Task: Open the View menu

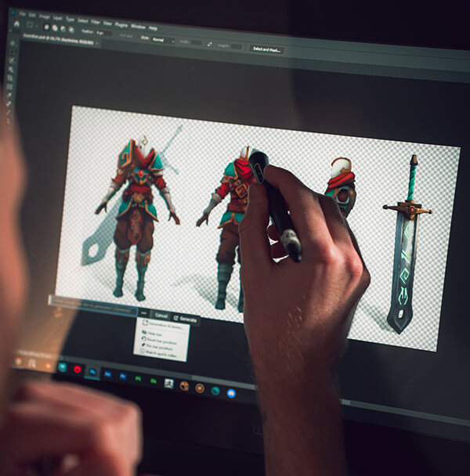Action: 107,23
